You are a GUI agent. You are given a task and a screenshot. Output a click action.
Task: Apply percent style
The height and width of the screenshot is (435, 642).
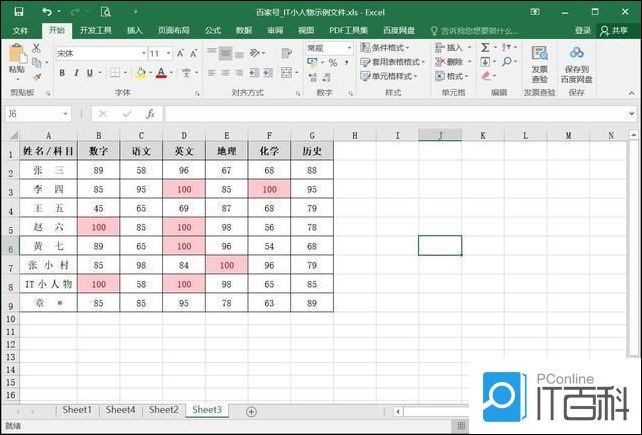click(x=333, y=63)
